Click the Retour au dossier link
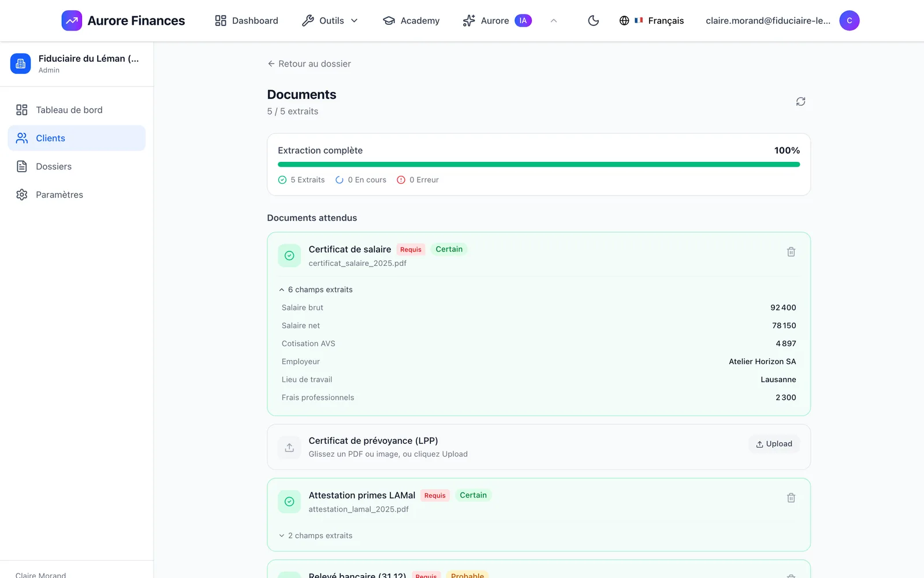 tap(309, 64)
